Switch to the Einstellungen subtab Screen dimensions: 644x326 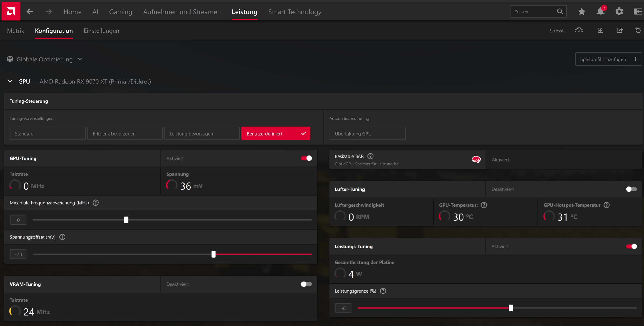pos(101,31)
